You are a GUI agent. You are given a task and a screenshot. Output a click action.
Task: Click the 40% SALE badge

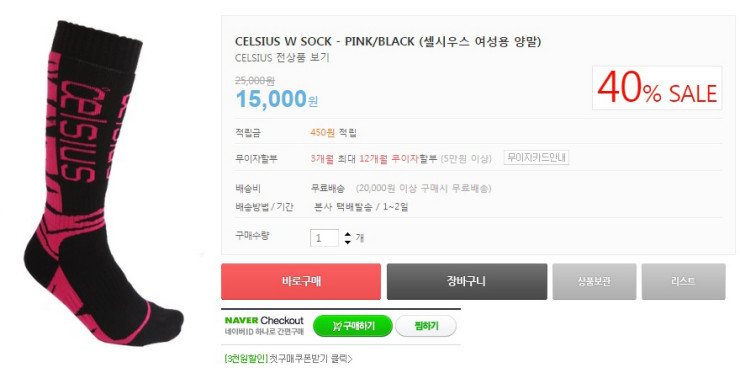pyautogui.click(x=657, y=88)
